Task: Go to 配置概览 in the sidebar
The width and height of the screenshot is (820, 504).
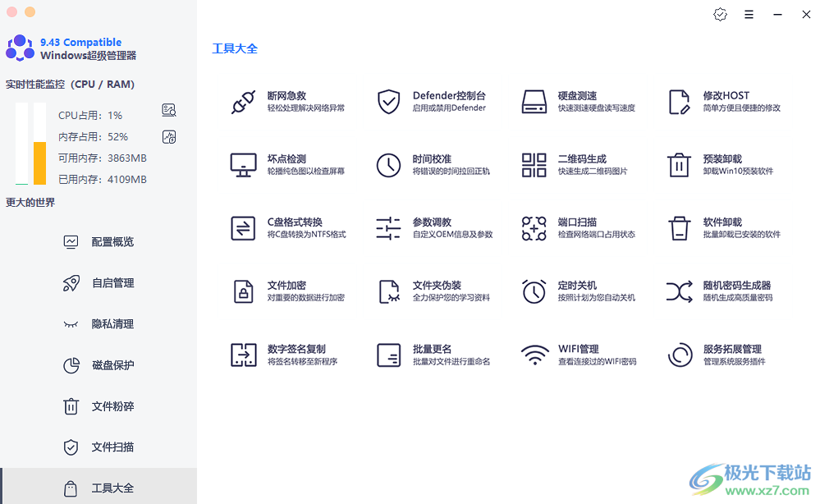Action: [x=98, y=241]
